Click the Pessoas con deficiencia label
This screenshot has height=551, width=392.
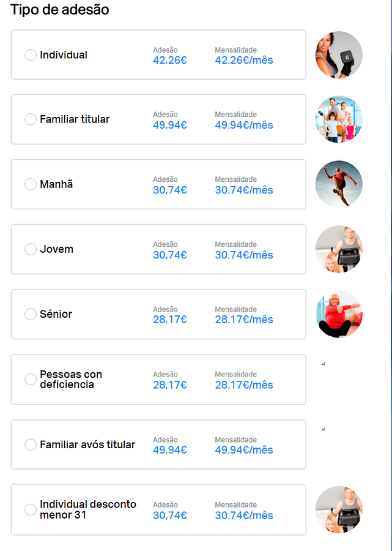pyautogui.click(x=71, y=380)
